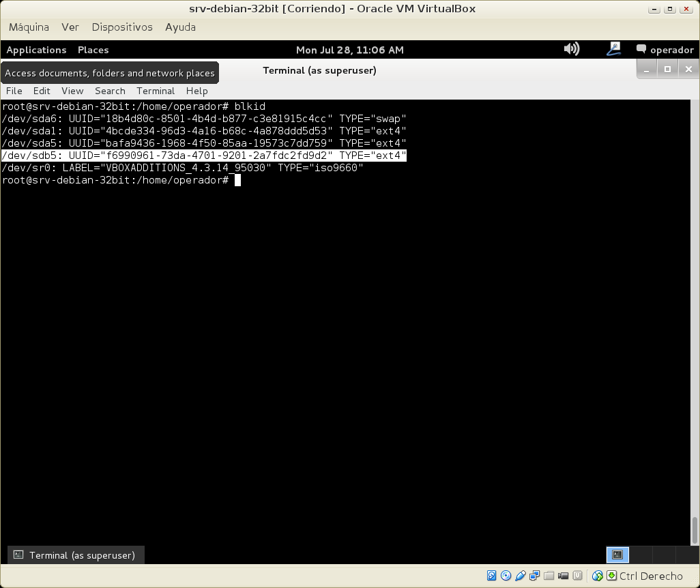Click the shared folders status icon
This screenshot has height=588, width=700.
coord(549,576)
